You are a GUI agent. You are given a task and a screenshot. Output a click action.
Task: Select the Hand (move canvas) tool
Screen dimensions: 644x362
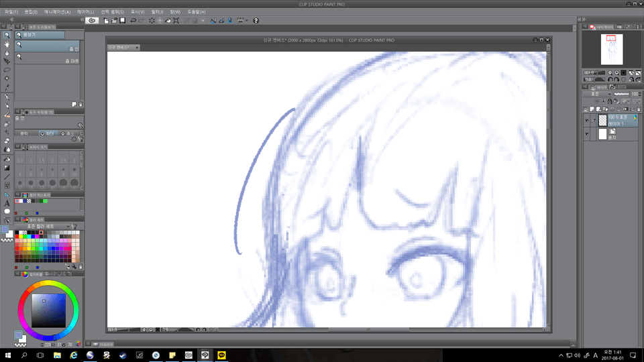[7, 44]
